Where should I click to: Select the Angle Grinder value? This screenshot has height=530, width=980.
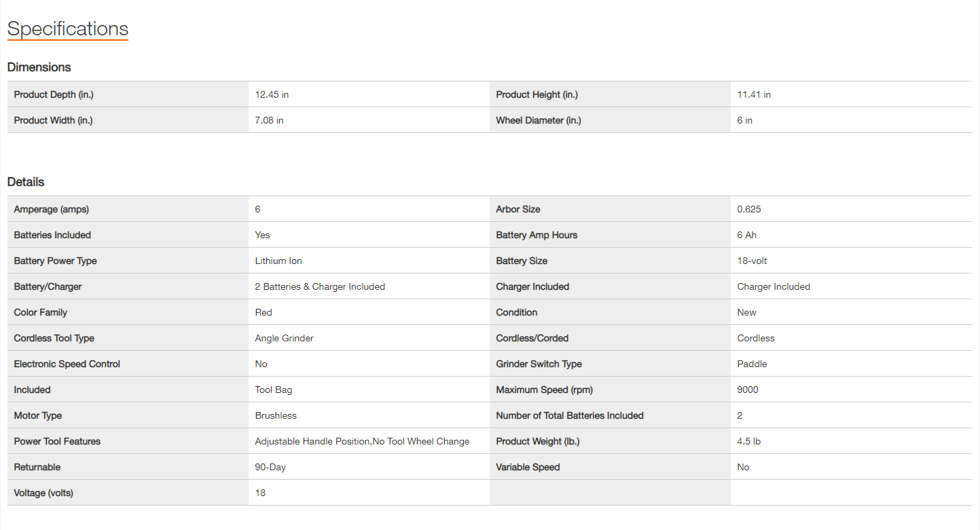pos(284,338)
